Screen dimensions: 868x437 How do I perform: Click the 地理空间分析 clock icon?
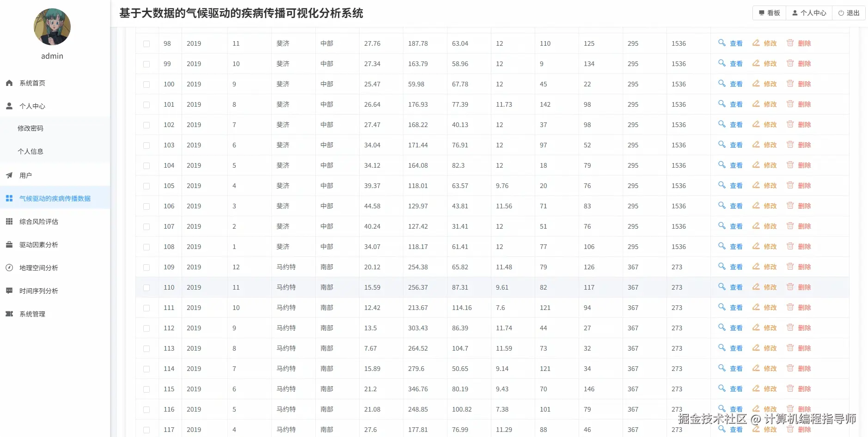point(9,267)
